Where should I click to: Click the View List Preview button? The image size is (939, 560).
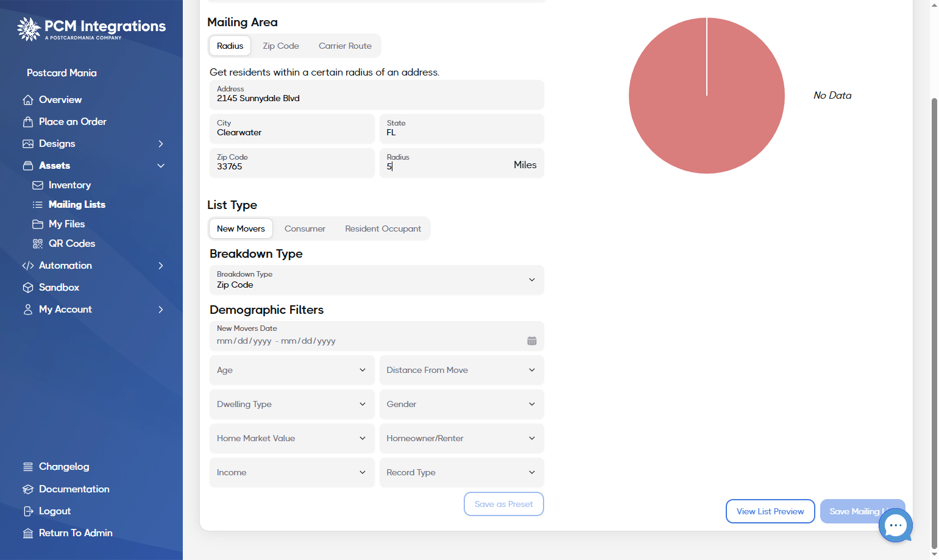[x=770, y=511]
